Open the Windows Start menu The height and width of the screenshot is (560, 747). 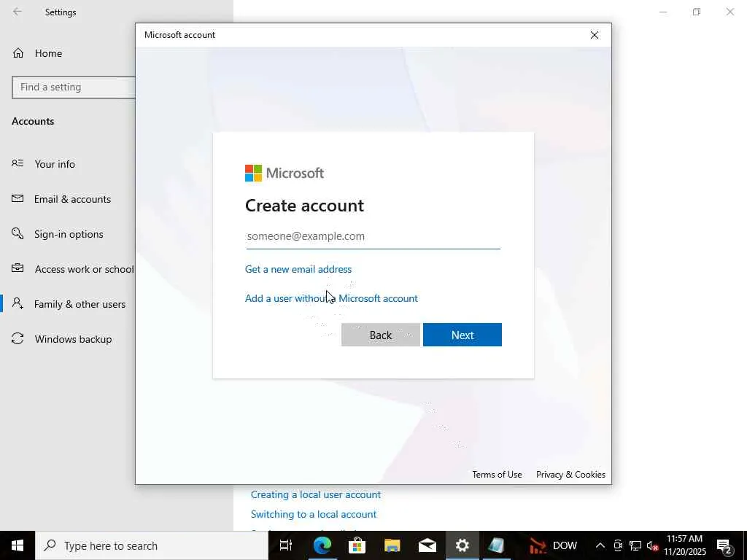(x=18, y=545)
